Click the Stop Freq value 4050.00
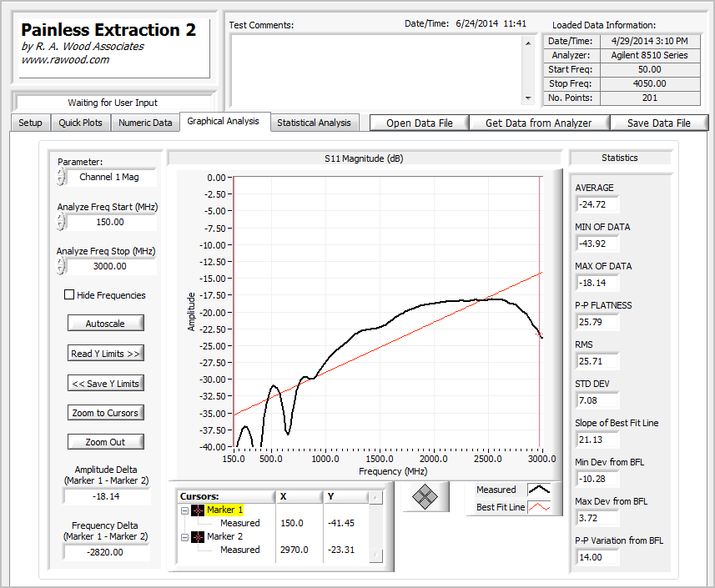715x588 pixels. [650, 83]
